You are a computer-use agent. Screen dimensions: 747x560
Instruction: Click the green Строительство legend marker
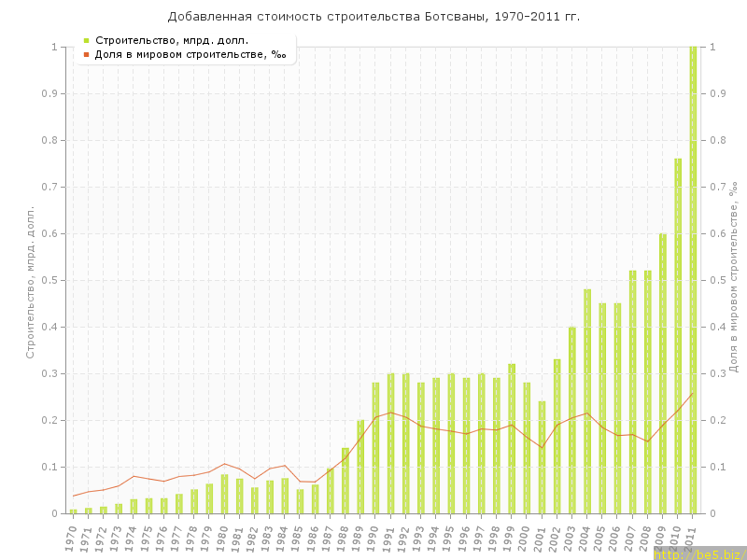click(x=86, y=40)
